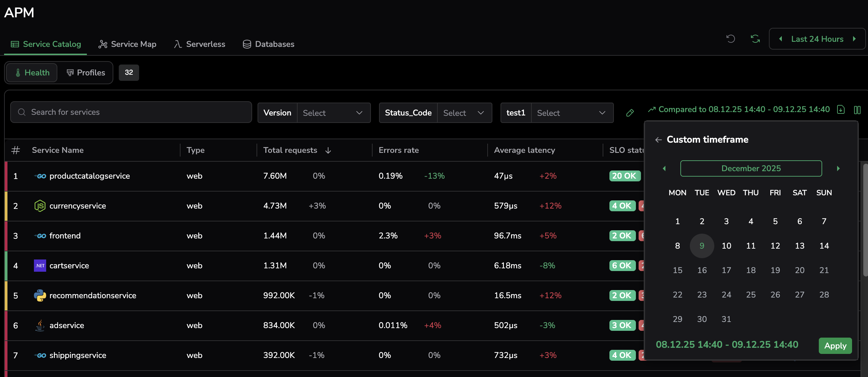This screenshot has height=377, width=868.
Task: Expand the test1 select dropdown
Action: (572, 113)
